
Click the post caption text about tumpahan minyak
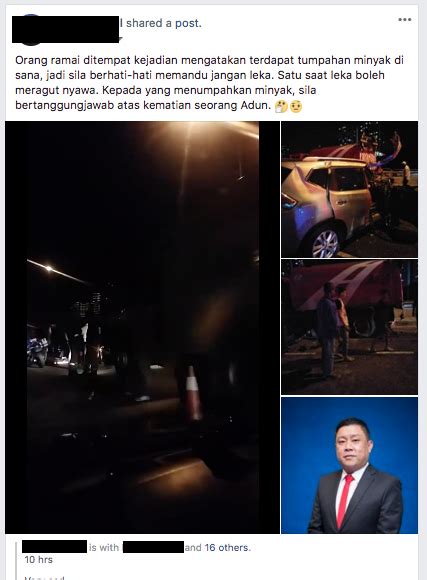pyautogui.click(x=209, y=83)
